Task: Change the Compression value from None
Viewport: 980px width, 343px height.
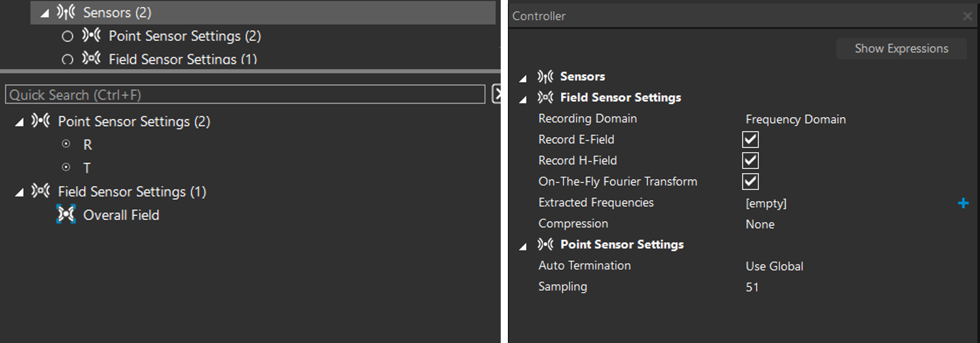Action: [x=760, y=224]
